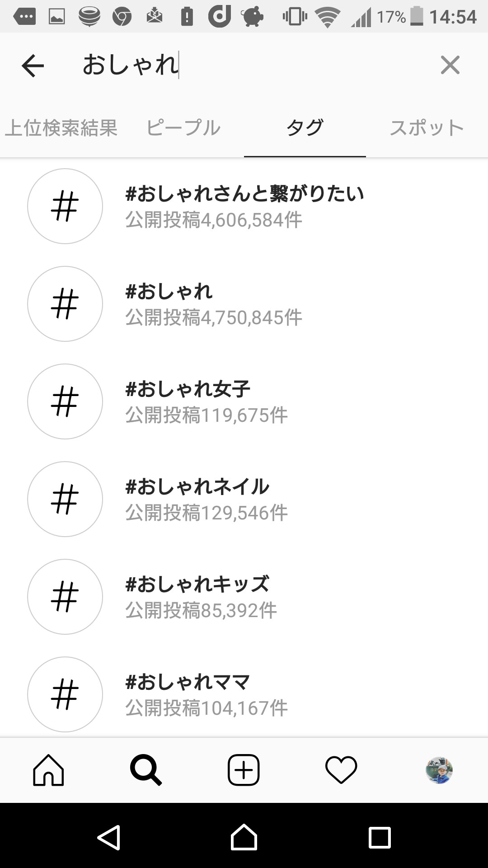Switch to the 上位検索結果 tab
488x868 pixels.
(61, 128)
